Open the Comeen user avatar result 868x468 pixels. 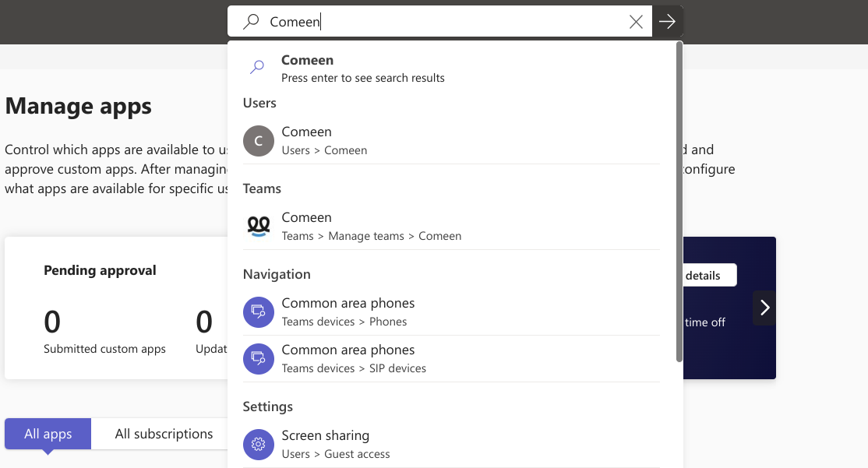(x=259, y=141)
